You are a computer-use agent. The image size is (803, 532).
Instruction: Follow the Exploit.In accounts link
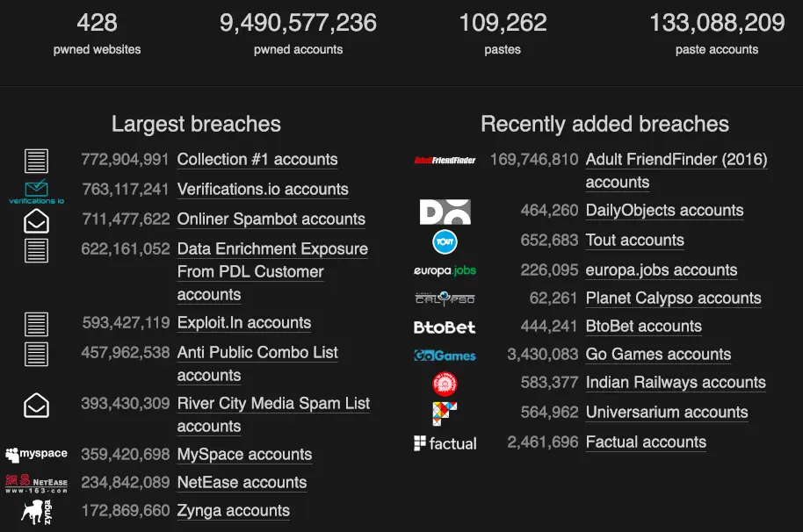244,323
